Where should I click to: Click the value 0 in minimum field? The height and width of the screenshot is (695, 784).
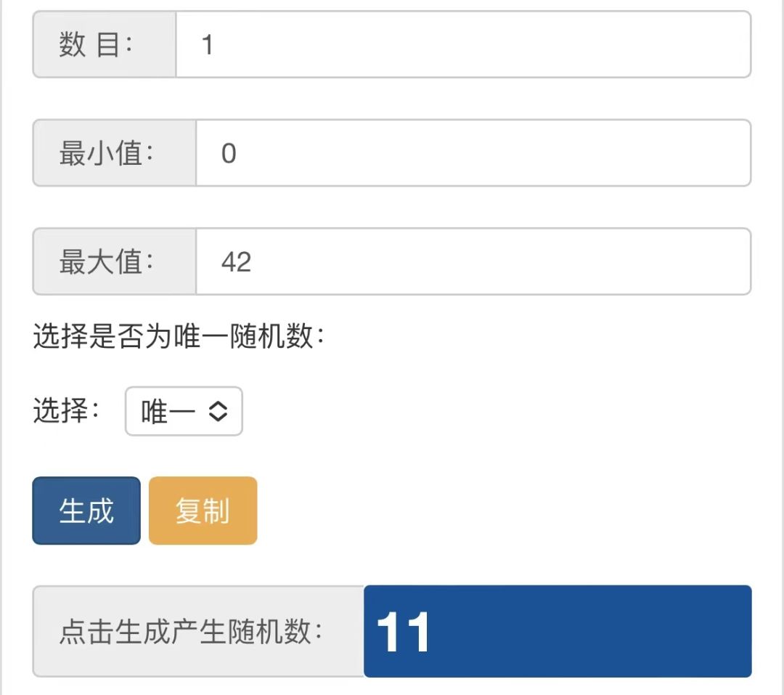click(229, 154)
